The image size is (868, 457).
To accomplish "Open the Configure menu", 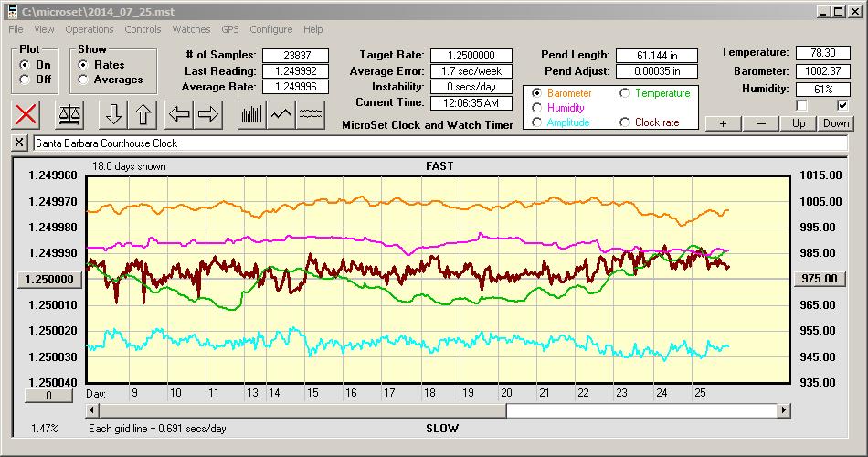I will (x=271, y=29).
